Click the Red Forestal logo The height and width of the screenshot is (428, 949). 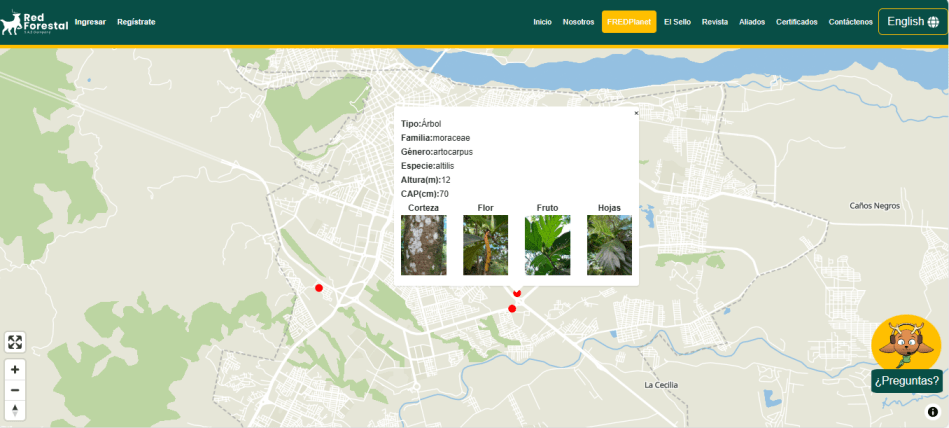[x=35, y=22]
